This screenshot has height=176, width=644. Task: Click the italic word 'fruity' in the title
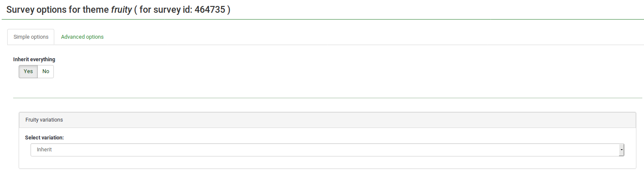point(121,10)
